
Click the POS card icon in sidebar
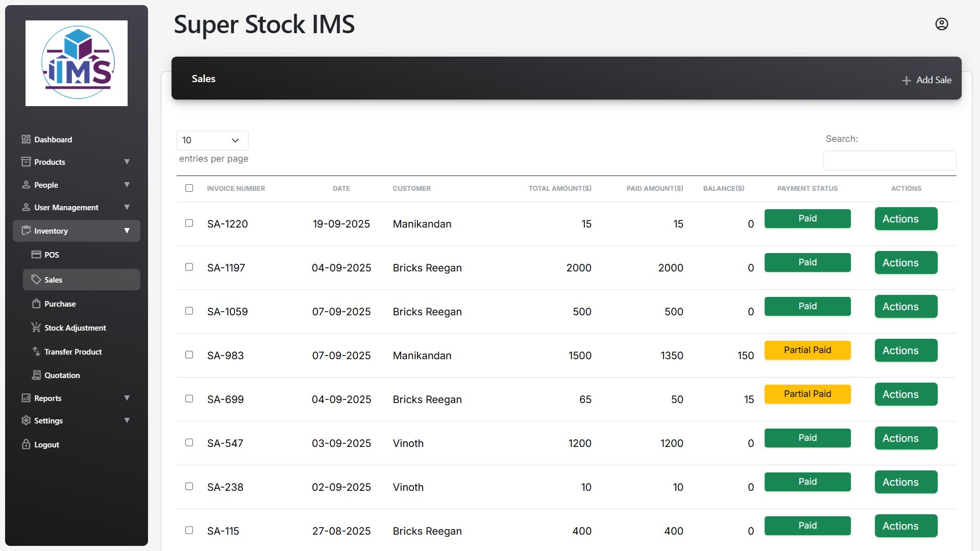pos(36,255)
